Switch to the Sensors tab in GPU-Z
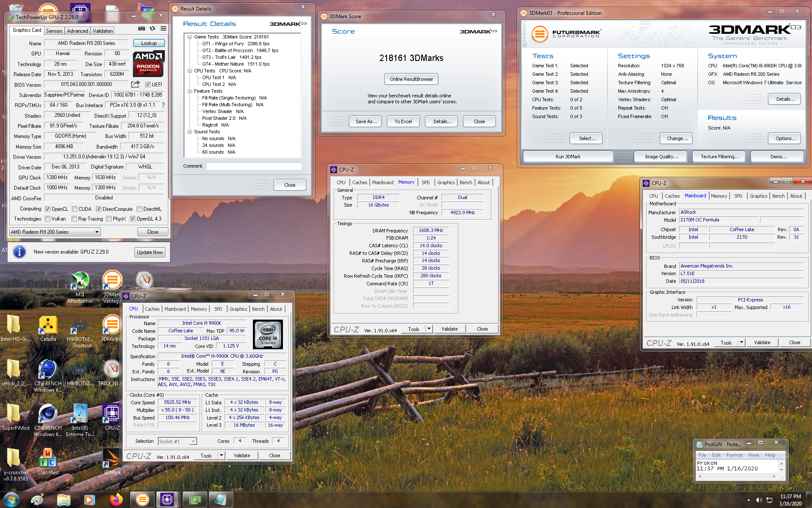The image size is (812, 508). 54,31
